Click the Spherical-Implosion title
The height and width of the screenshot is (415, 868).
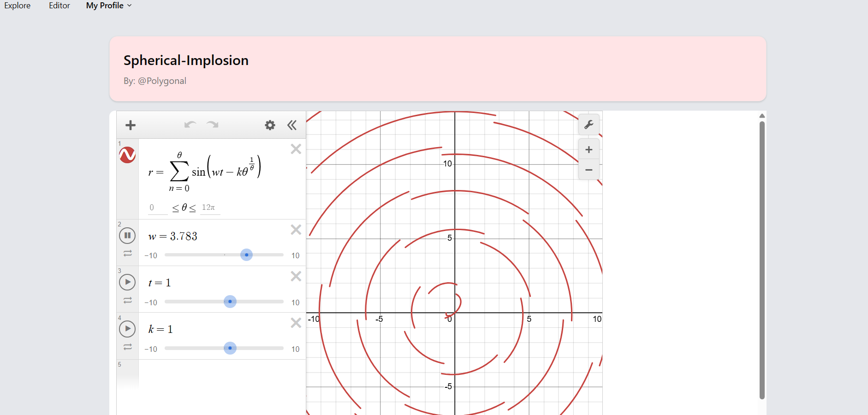pos(186,60)
